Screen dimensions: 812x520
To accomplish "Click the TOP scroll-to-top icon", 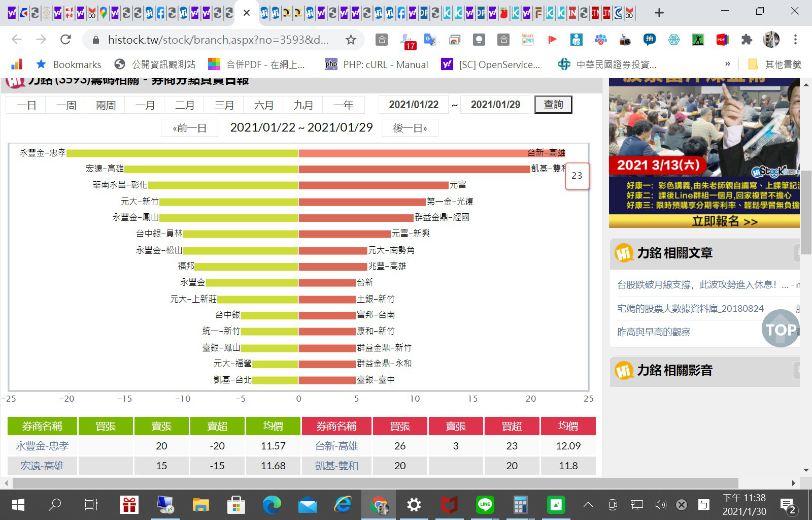I will click(x=781, y=330).
